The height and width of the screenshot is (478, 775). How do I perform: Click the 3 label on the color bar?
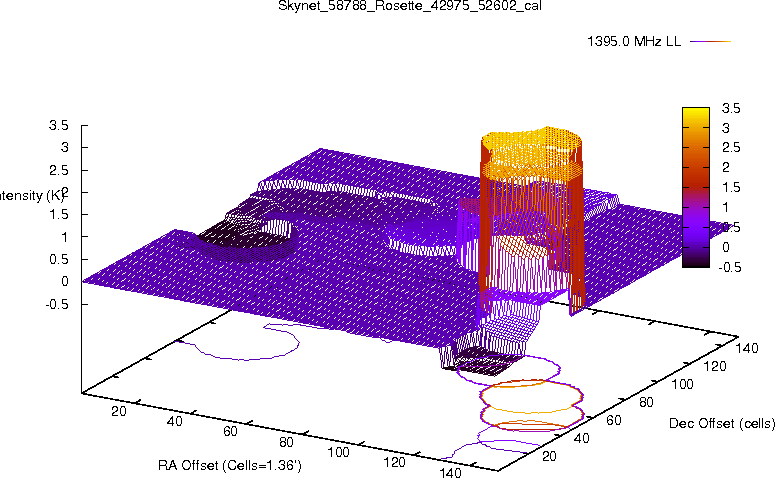point(726,128)
